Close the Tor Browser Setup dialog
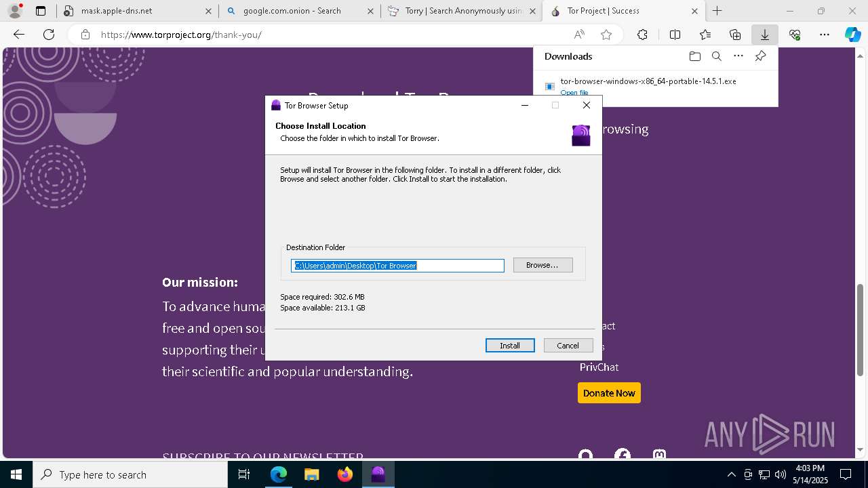Viewport: 868px width, 488px height. (587, 105)
